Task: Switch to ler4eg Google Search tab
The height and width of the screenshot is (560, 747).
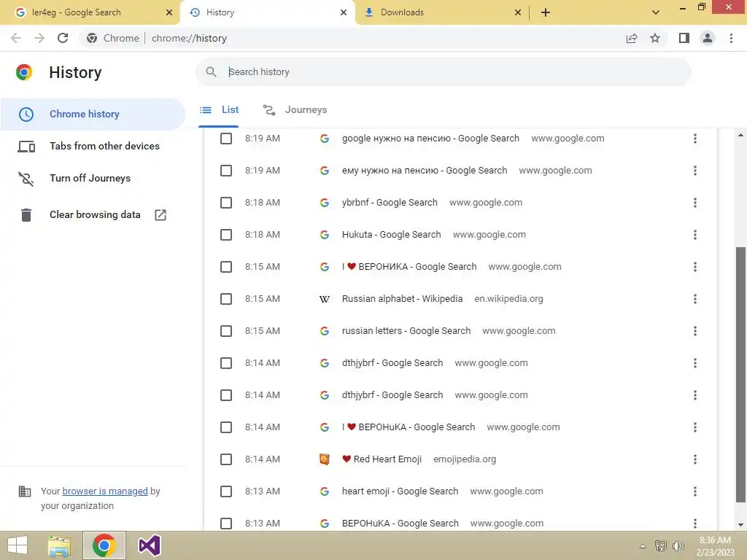Action: tap(90, 12)
